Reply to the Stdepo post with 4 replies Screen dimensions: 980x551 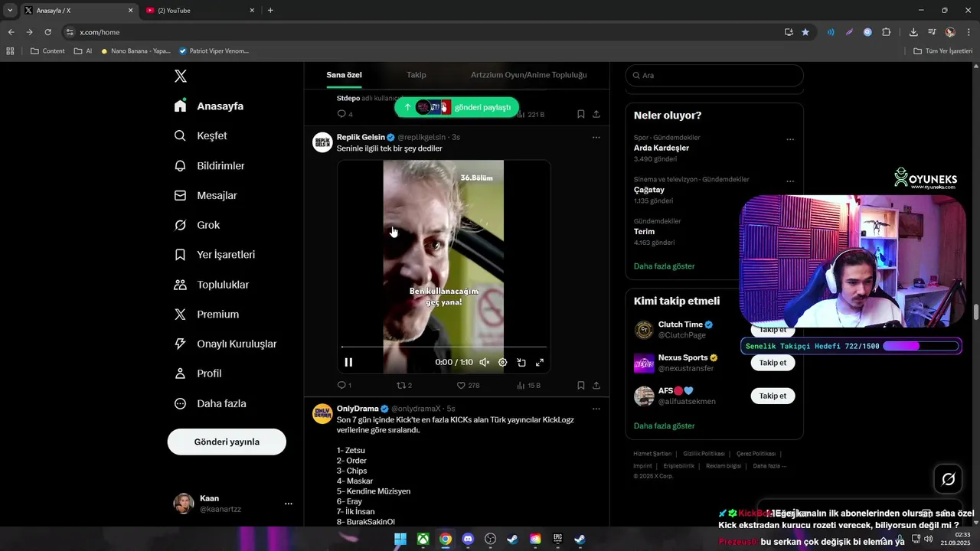click(x=345, y=114)
